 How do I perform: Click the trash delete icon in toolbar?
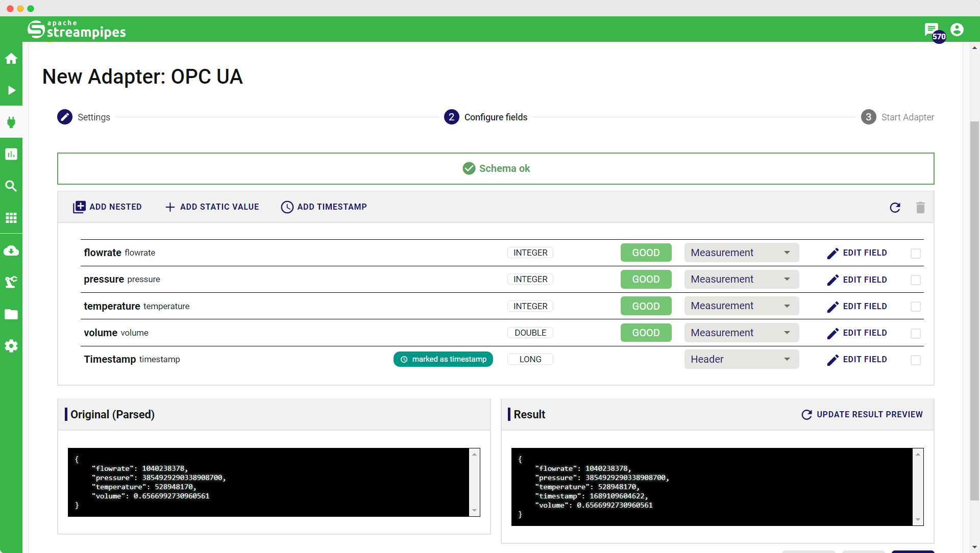pyautogui.click(x=920, y=208)
